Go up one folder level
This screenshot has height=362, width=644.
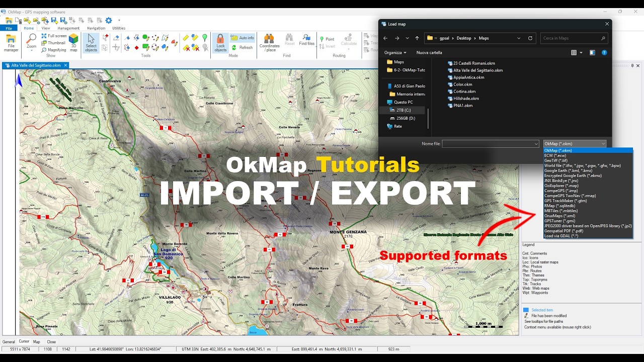click(417, 38)
